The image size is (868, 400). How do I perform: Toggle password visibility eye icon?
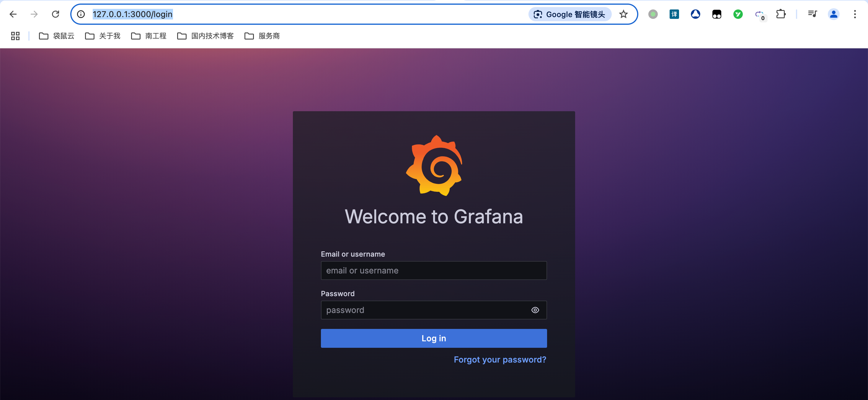535,310
